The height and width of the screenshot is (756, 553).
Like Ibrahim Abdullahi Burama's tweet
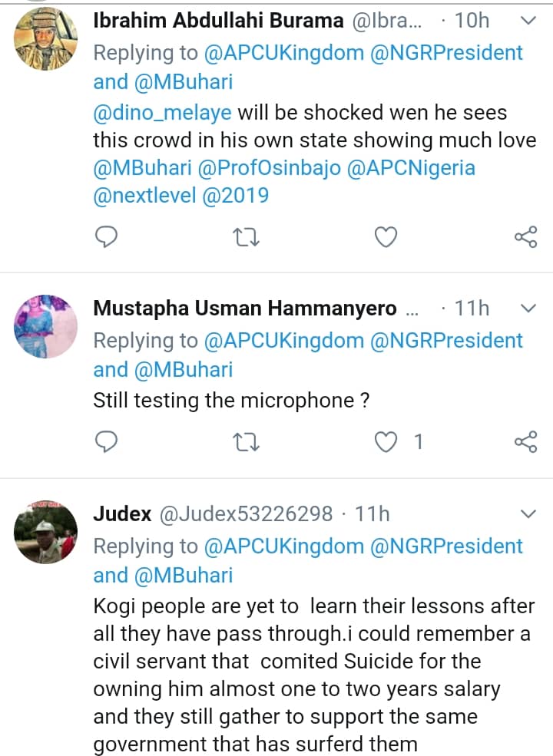point(385,239)
